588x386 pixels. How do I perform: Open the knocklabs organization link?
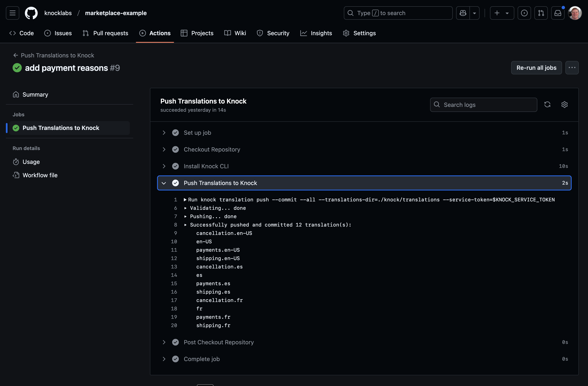(x=58, y=13)
